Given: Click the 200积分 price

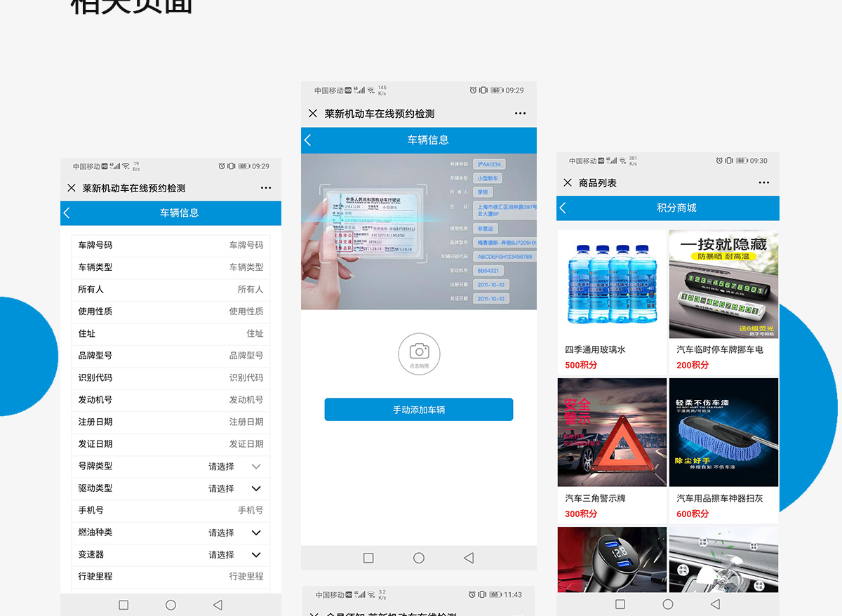Looking at the screenshot, I should tap(693, 365).
